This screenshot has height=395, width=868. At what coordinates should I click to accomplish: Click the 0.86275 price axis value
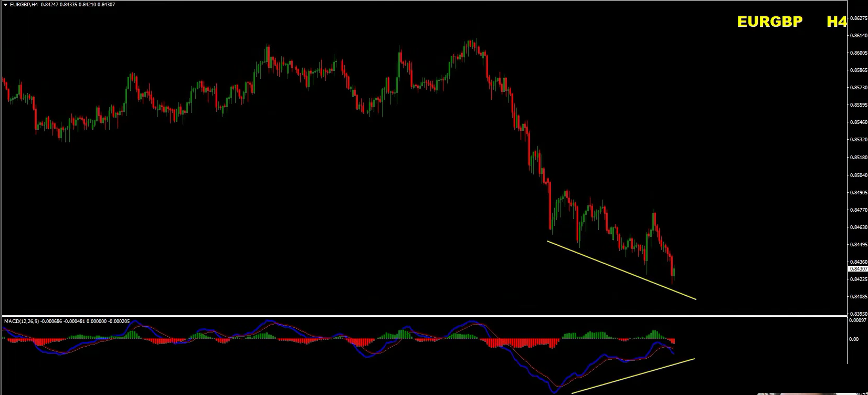point(858,18)
